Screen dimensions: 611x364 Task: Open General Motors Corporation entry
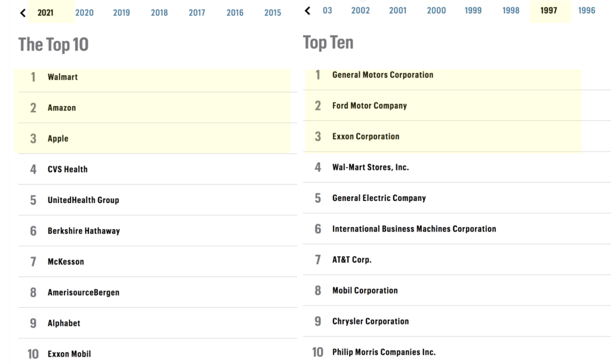tap(382, 75)
